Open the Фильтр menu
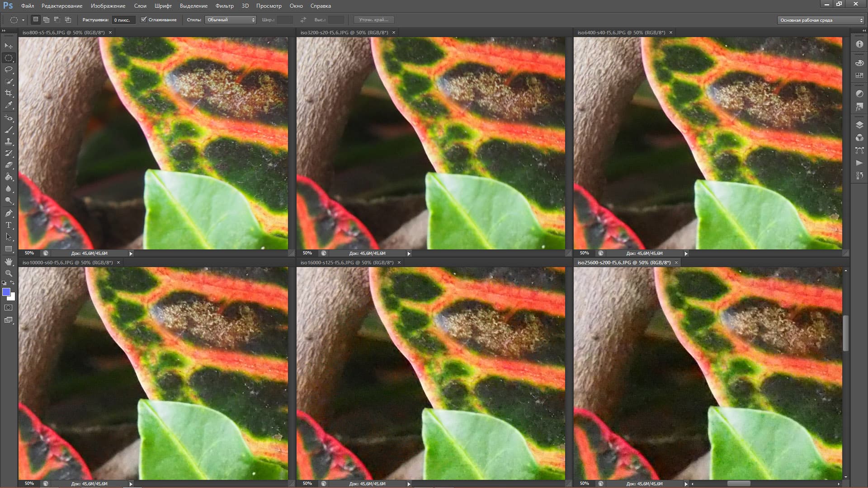868x488 pixels. (224, 6)
